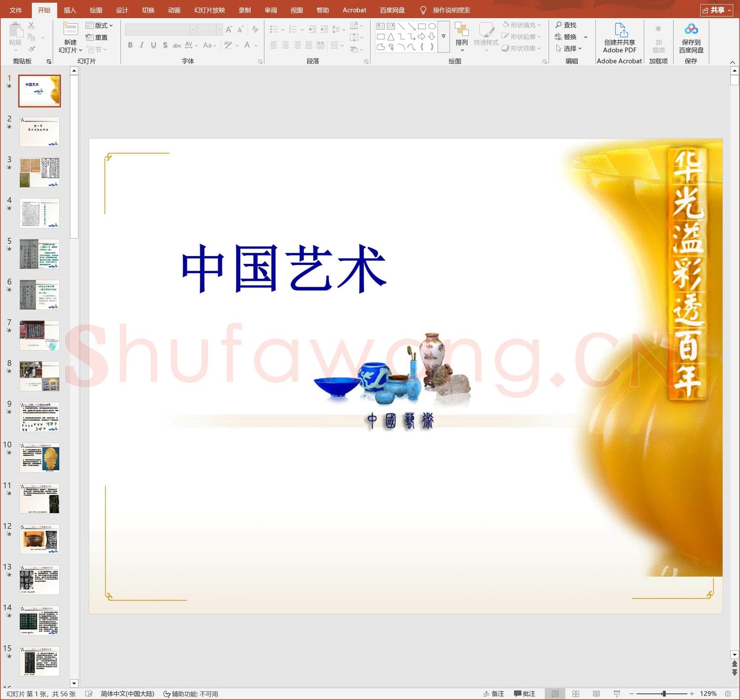Toggle Normal view button in status bar
This screenshot has height=700, width=740.
555,694
